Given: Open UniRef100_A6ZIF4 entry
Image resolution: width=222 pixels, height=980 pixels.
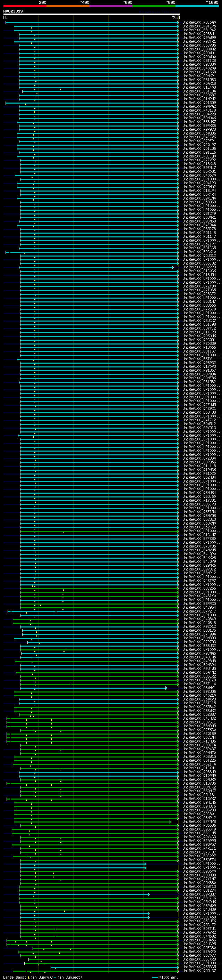Looking at the screenshot, I should tap(199, 764).
